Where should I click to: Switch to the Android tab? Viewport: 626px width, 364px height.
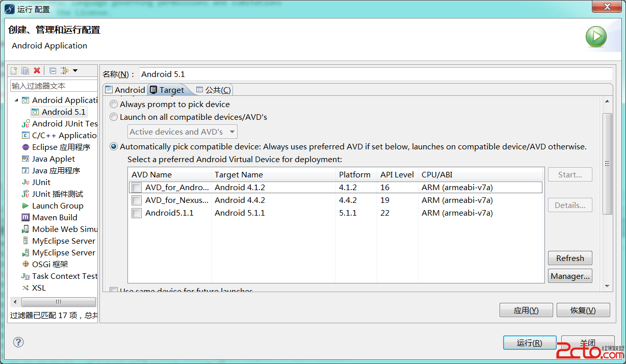tap(125, 90)
